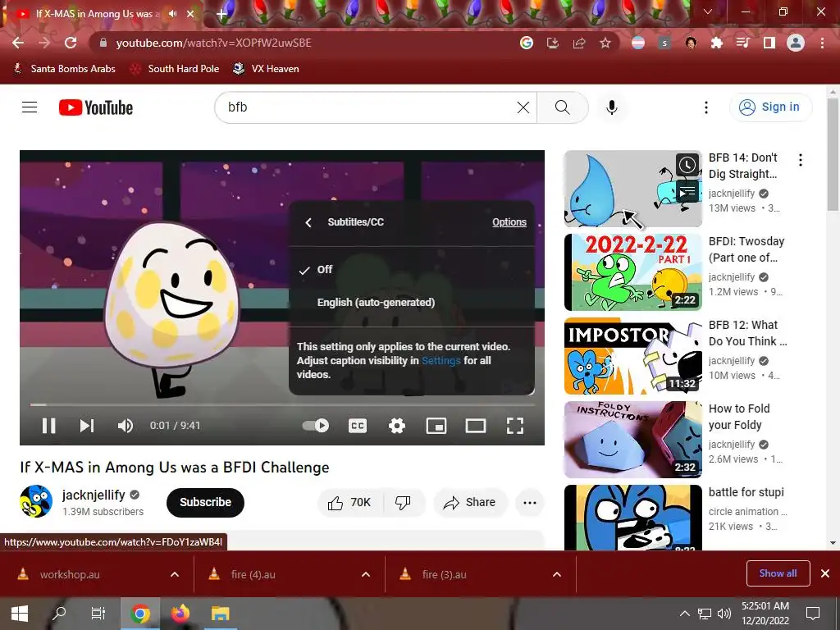The width and height of the screenshot is (840, 630).
Task: Search with your voice microphone
Action: [x=612, y=107]
